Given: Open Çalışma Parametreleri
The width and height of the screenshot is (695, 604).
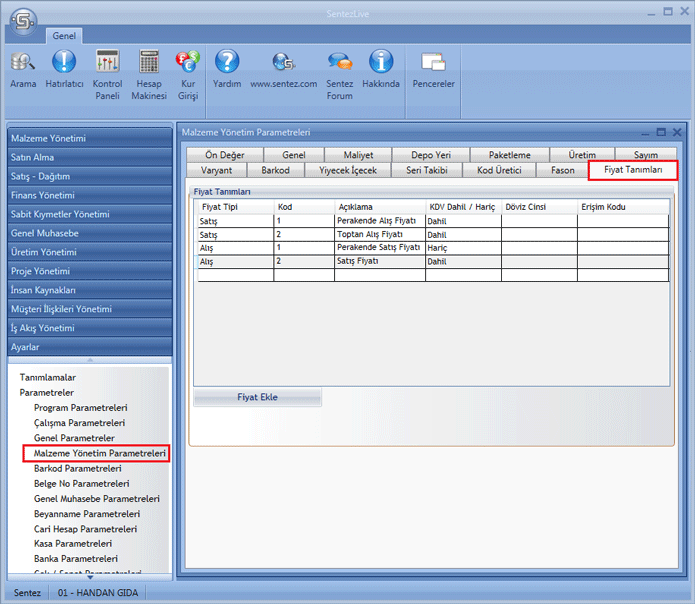Looking at the screenshot, I should point(79,423).
